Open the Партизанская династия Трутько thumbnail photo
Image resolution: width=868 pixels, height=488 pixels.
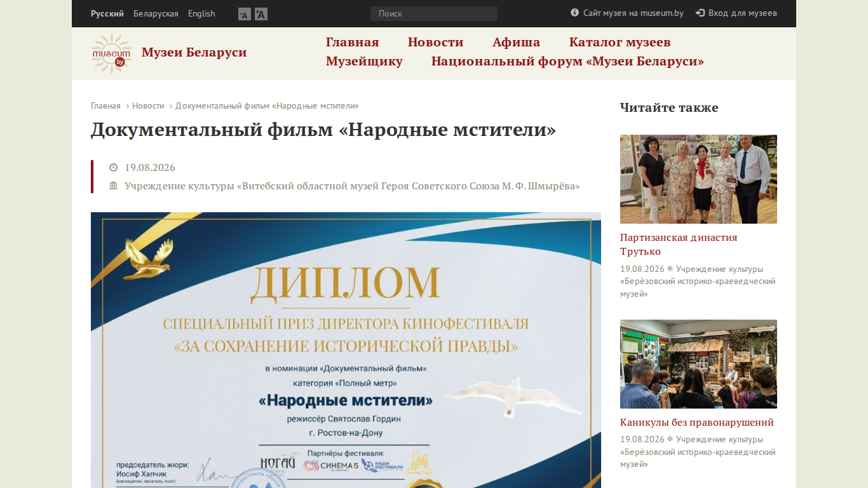click(x=698, y=179)
